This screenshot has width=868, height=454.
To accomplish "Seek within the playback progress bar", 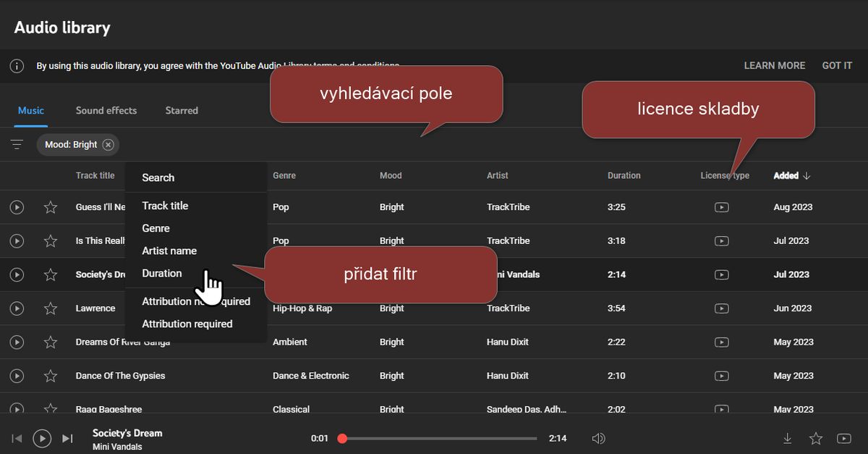I will 439,438.
